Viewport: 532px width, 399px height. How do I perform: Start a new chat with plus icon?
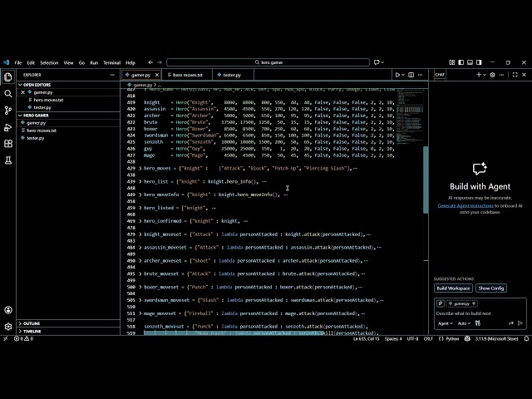point(479,75)
